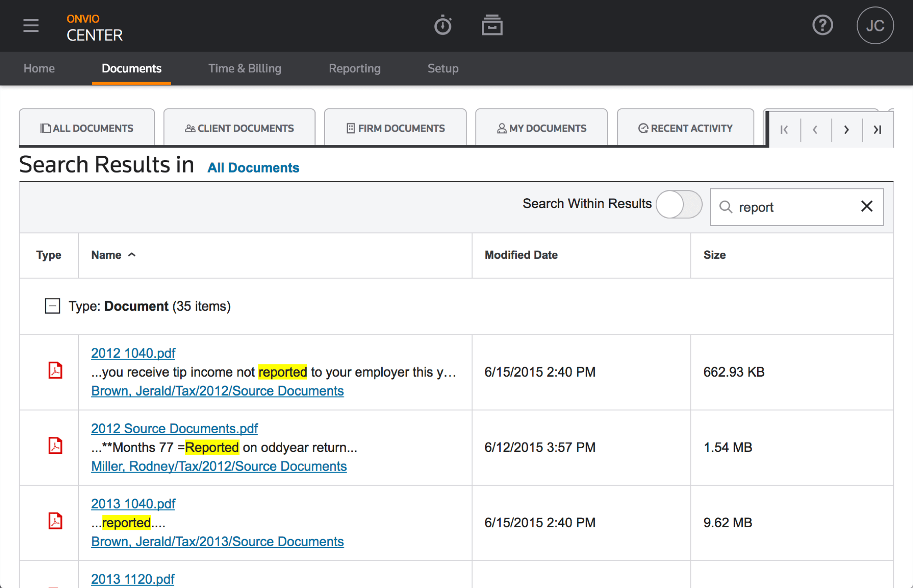Click the highlighted 'Reported' on oddyear return snippet
Viewport: 913px width, 588px height.
click(x=212, y=447)
